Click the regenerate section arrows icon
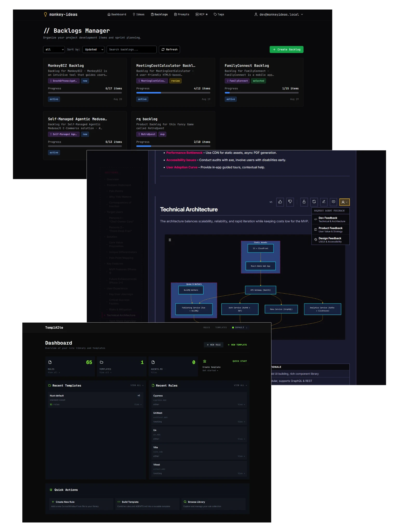Image resolution: width=399 pixels, height=532 pixels. [x=314, y=202]
